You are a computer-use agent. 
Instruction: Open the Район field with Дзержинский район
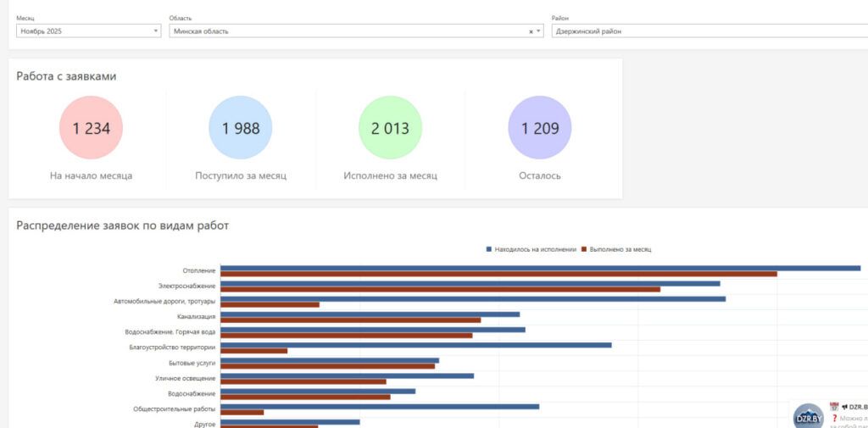click(708, 31)
